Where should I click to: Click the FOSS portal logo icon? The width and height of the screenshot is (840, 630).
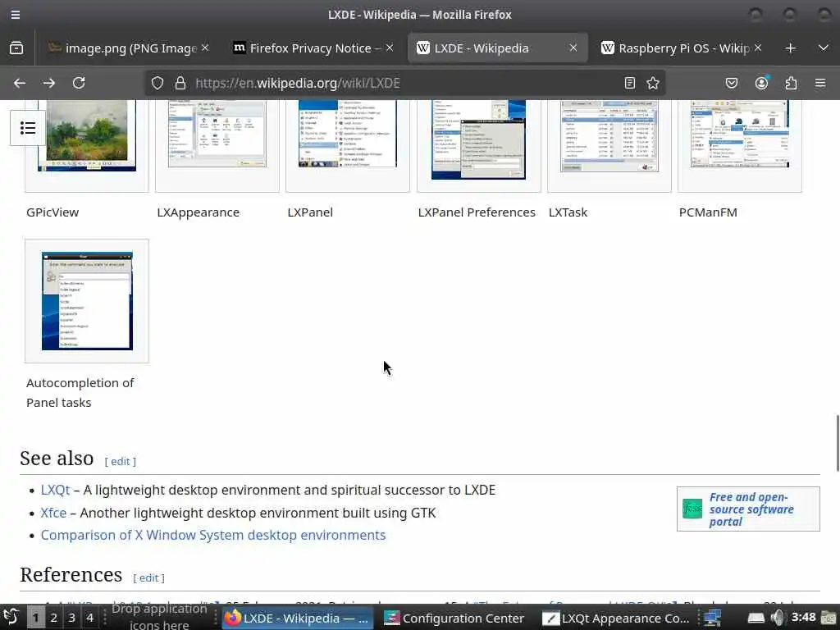(x=692, y=509)
